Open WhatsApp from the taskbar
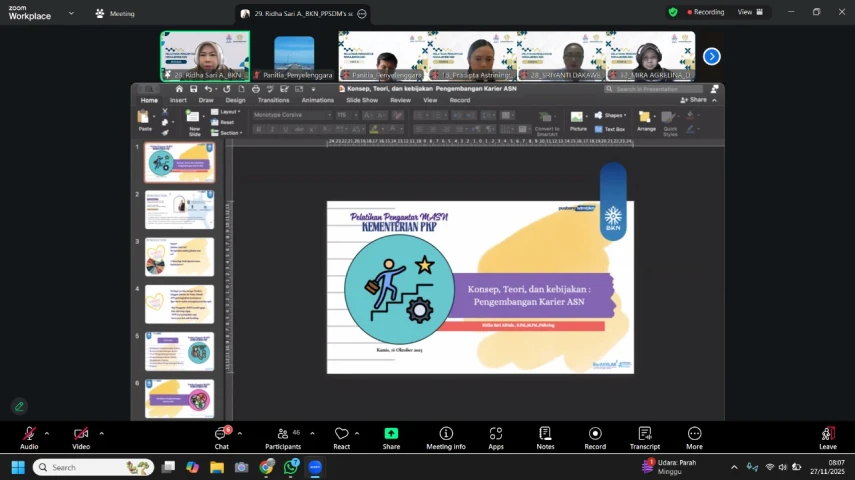855x480 pixels. pyautogui.click(x=291, y=467)
